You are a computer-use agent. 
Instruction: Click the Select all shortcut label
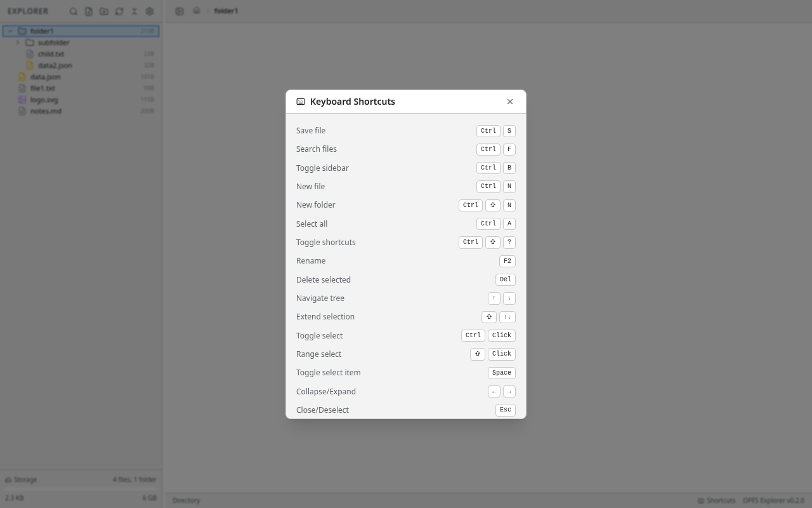click(x=312, y=224)
